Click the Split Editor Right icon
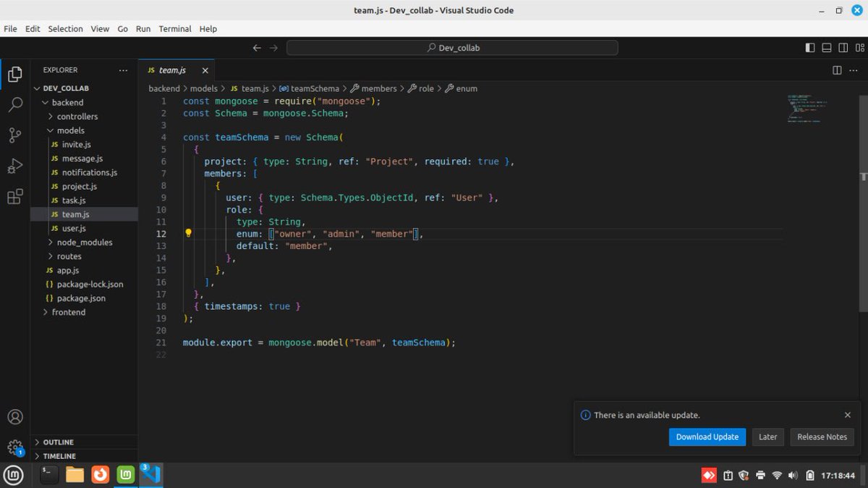This screenshot has height=488, width=868. pyautogui.click(x=837, y=70)
